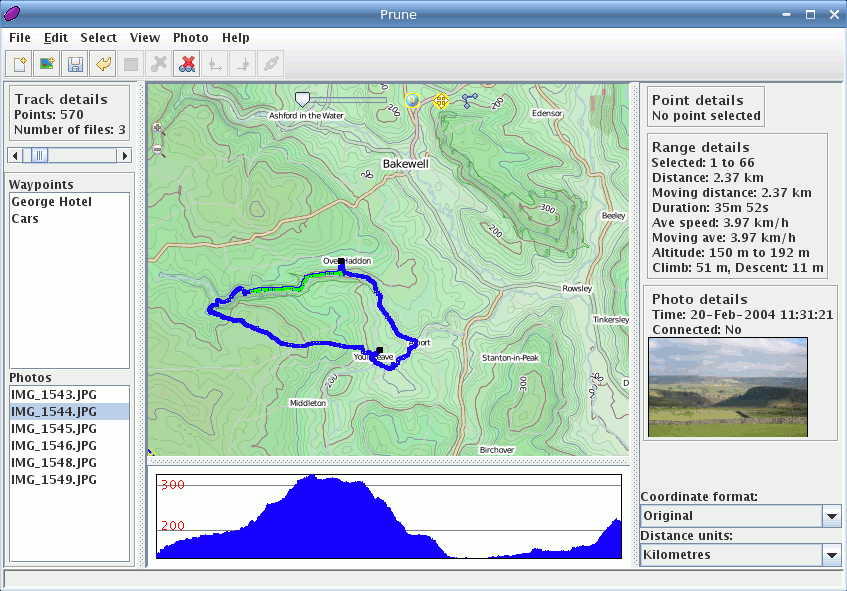Undo the last action with the yellow arrow

pos(102,65)
